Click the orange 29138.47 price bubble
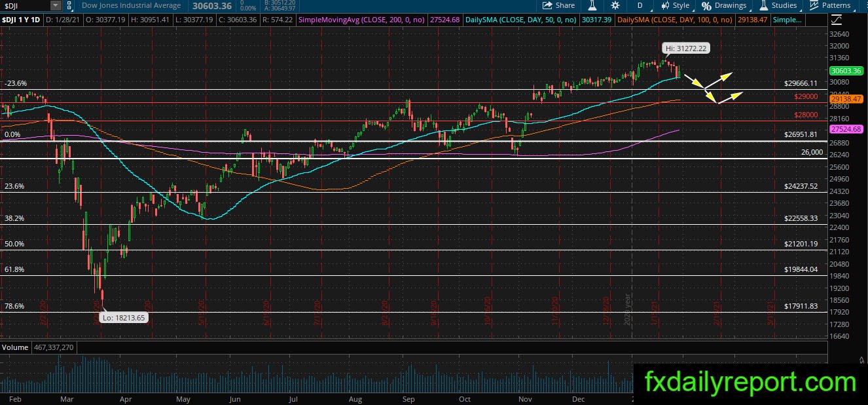868x405 pixels. (x=847, y=98)
